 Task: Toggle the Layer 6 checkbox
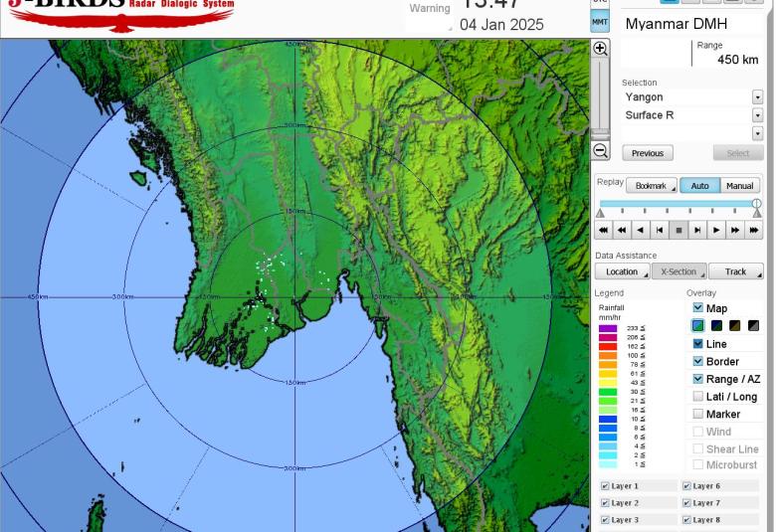[x=686, y=486]
